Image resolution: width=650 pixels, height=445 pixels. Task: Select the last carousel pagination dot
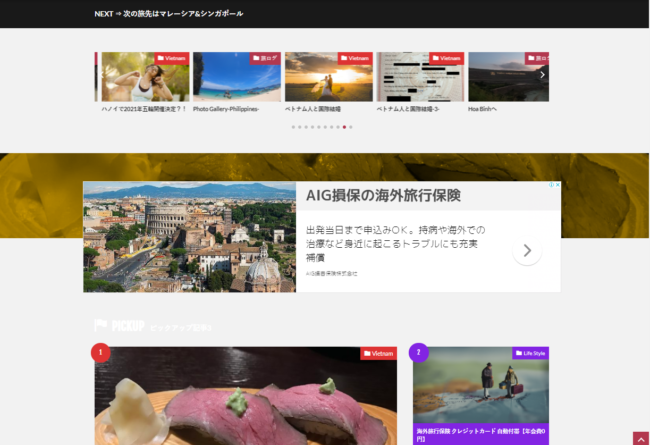point(351,127)
